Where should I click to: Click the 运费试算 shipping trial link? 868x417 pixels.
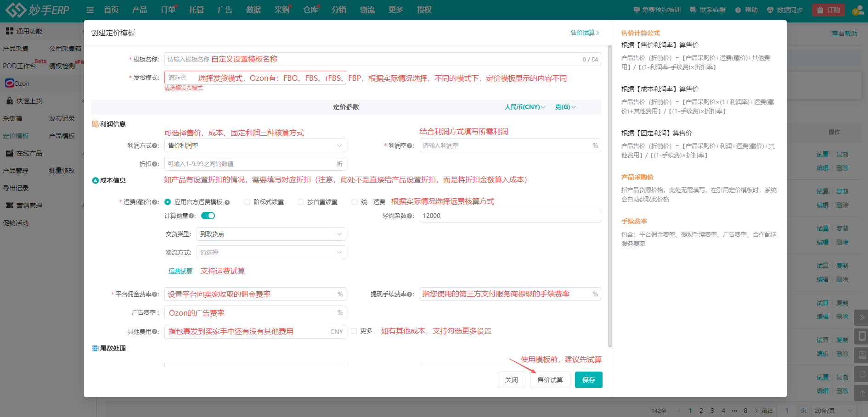click(180, 271)
